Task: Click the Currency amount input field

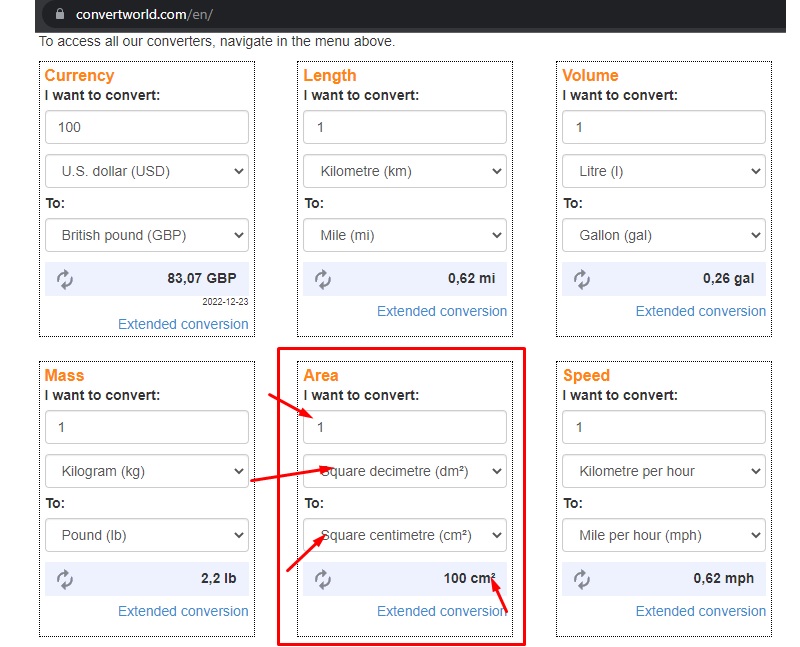Action: [146, 127]
